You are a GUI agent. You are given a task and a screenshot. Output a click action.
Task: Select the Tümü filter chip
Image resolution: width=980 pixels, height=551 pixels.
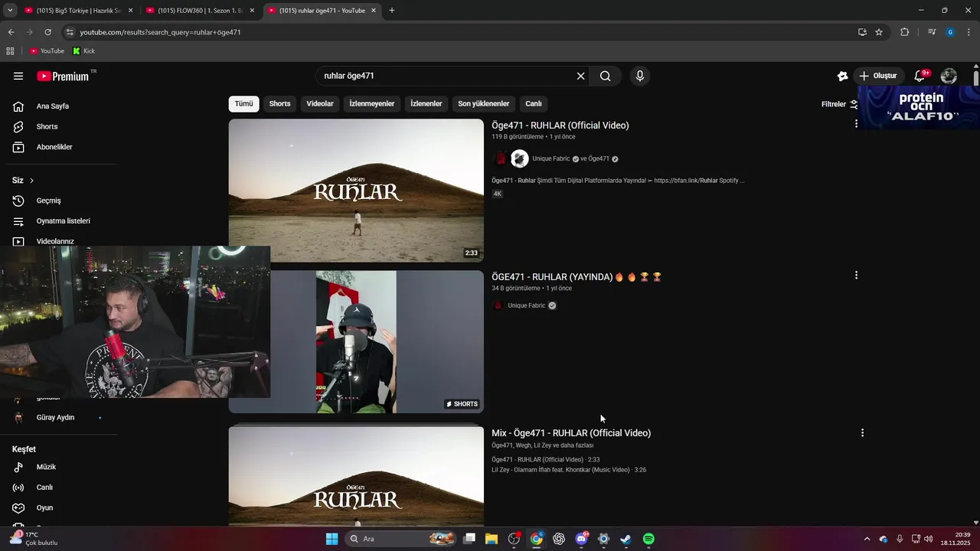coord(243,104)
